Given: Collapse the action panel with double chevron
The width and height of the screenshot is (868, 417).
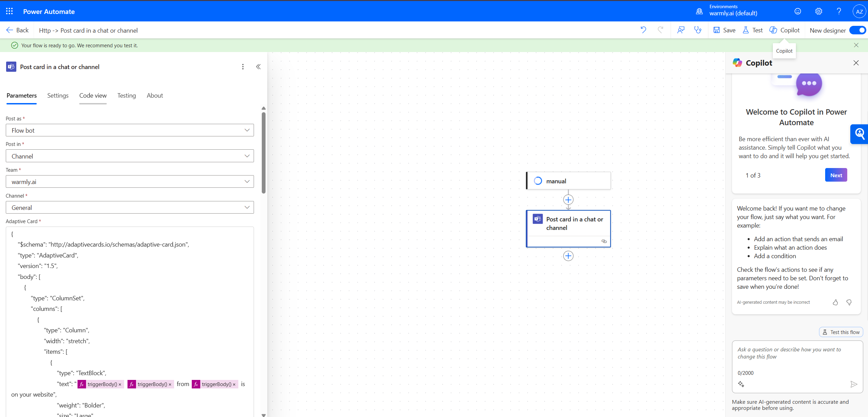Looking at the screenshot, I should (x=258, y=67).
